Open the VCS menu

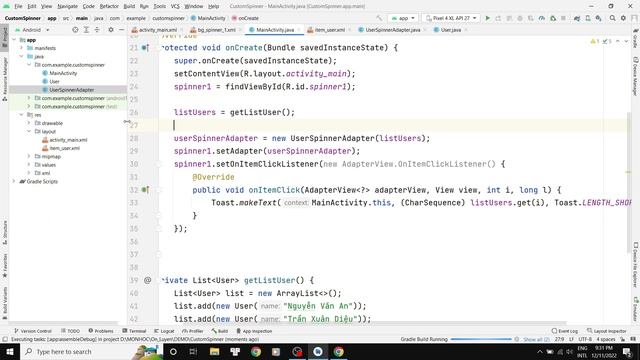(x=175, y=6)
